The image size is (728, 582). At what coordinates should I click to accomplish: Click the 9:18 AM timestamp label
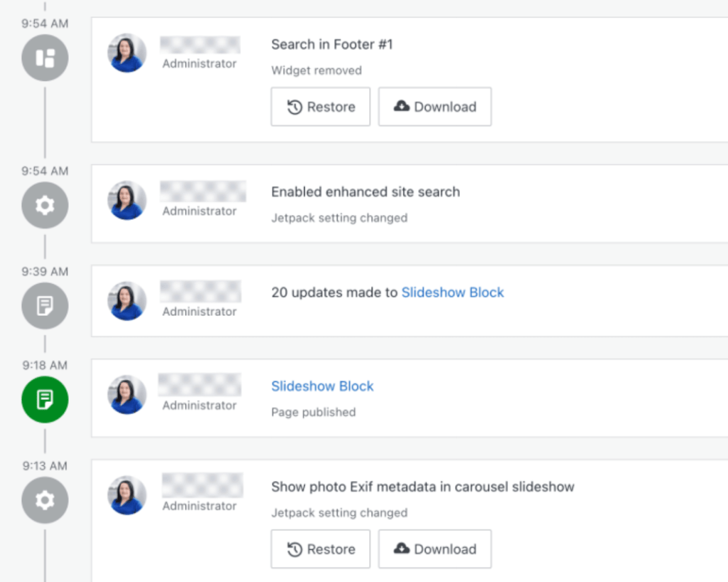pos(44,366)
